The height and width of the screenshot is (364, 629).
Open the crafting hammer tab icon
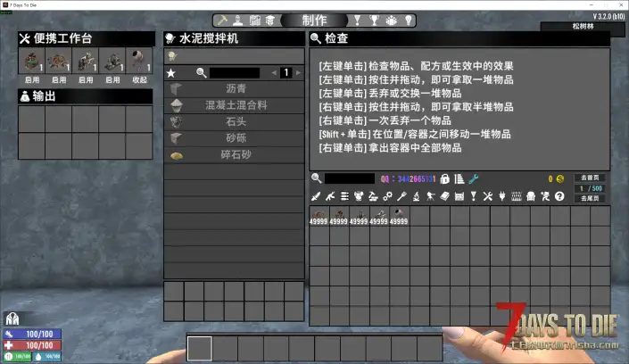point(222,20)
